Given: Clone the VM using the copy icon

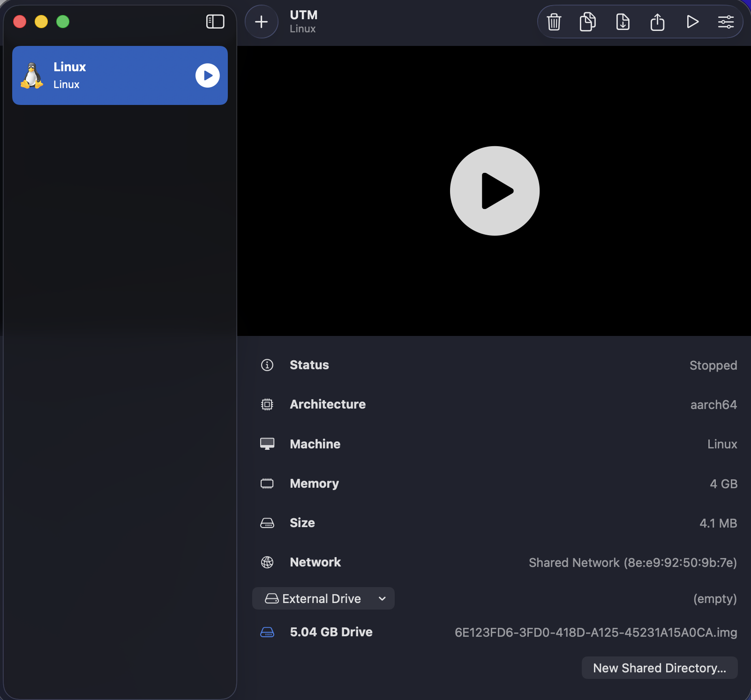Looking at the screenshot, I should [588, 22].
